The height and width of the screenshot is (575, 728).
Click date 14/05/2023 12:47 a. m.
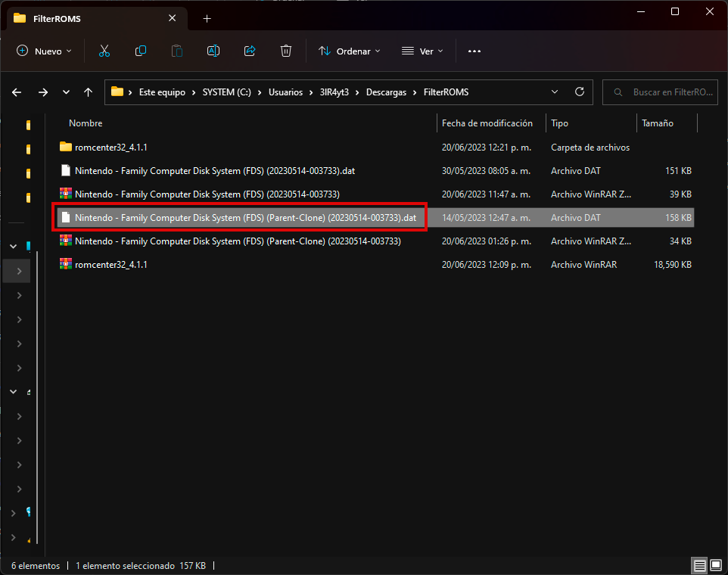click(x=486, y=218)
